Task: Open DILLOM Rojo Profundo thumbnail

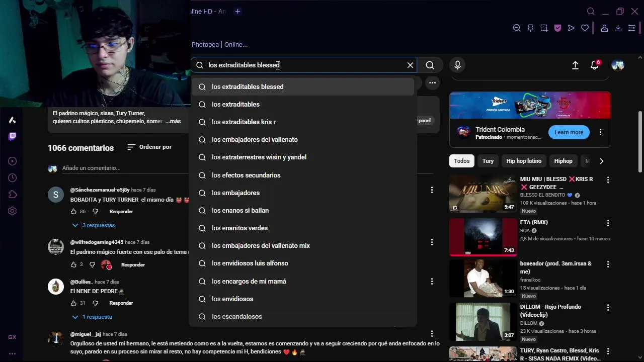Action: [x=483, y=322]
